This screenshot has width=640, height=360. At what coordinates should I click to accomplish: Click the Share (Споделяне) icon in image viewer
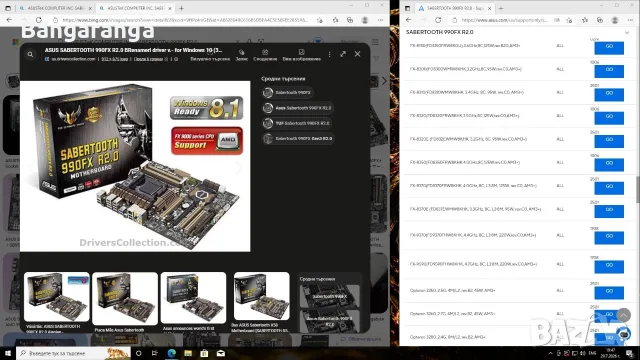click(x=265, y=56)
